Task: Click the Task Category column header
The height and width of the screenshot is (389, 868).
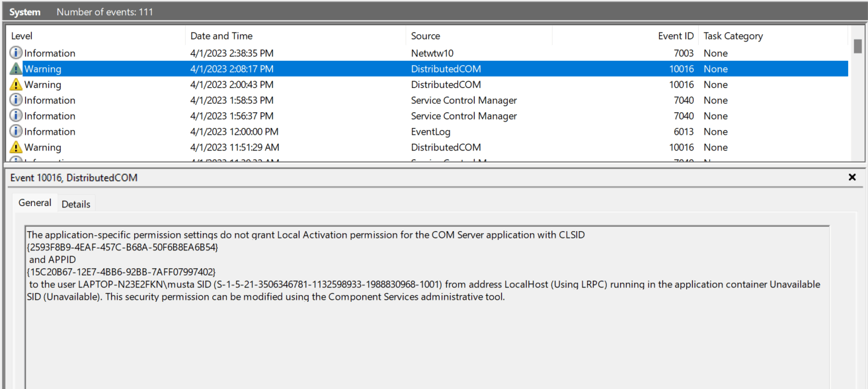Action: point(732,36)
